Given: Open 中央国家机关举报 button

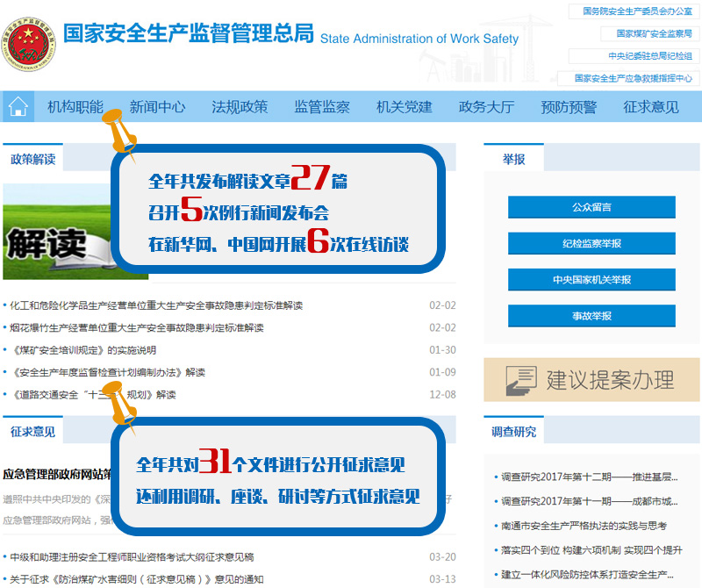Looking at the screenshot, I should pos(591,279).
